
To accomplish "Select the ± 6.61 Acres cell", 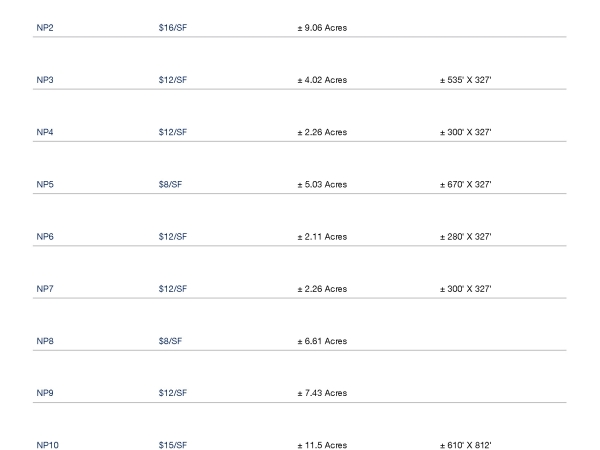I will [322, 341].
